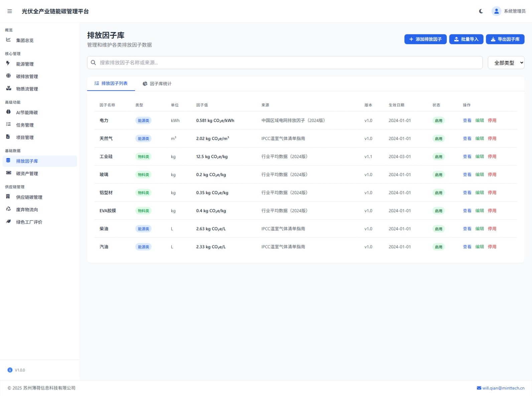Select the 排放因子列表 tab

pyautogui.click(x=111, y=84)
